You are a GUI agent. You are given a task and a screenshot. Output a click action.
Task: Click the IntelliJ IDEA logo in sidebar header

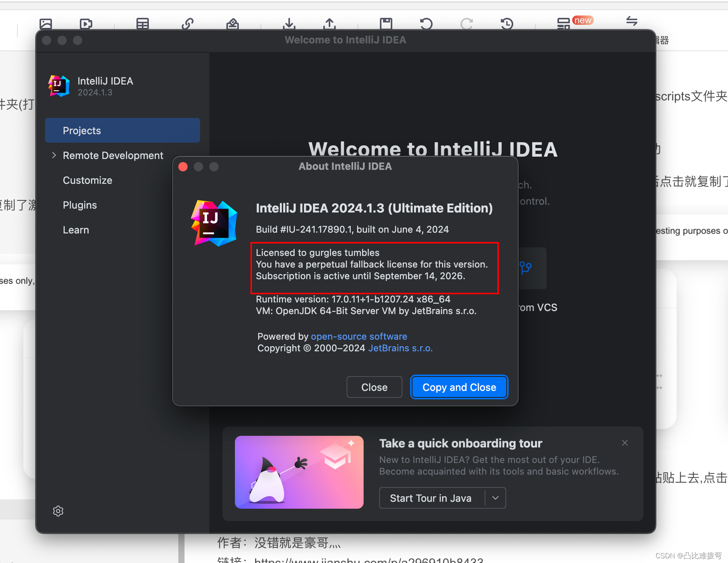pyautogui.click(x=59, y=86)
